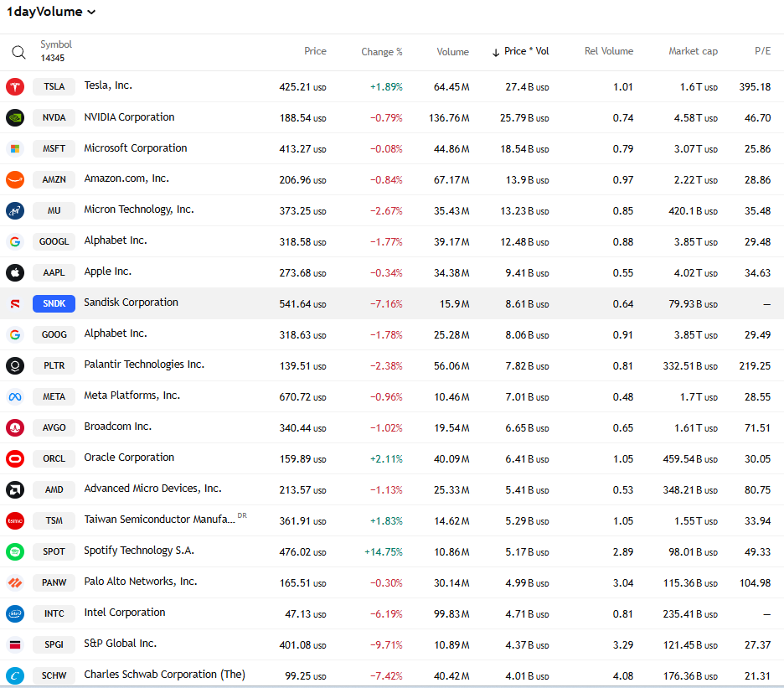
Task: Click the GOOGL ticker badge
Action: point(54,241)
